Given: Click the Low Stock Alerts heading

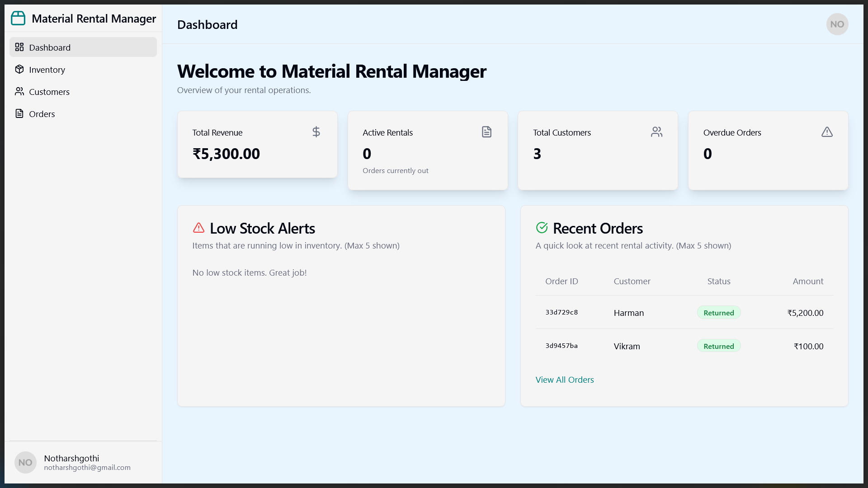Looking at the screenshot, I should pos(262,228).
